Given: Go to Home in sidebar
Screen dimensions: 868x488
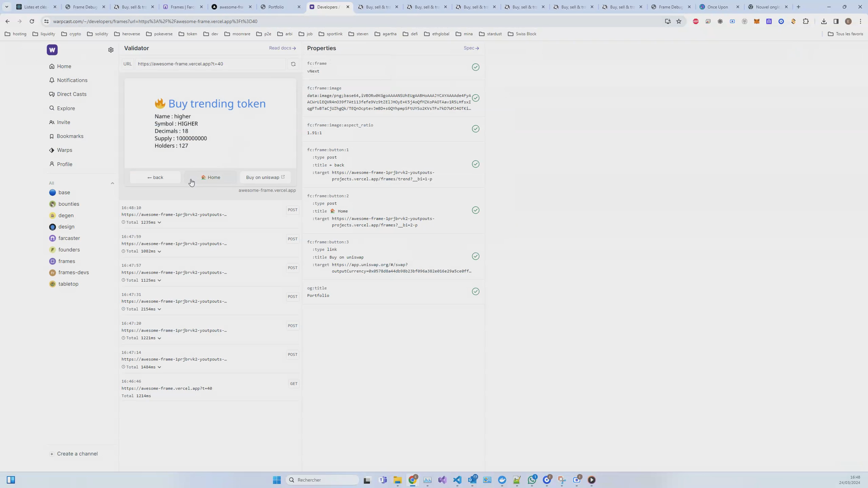Looking at the screenshot, I should [60, 67].
